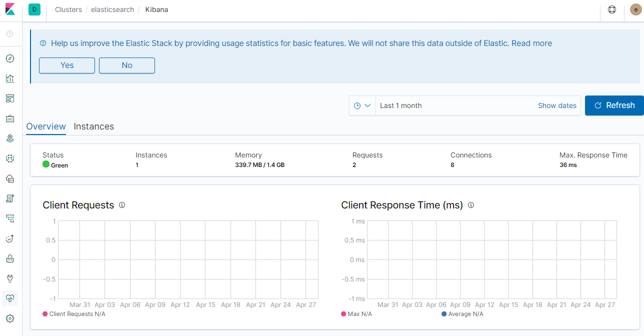The height and width of the screenshot is (336, 644).
Task: Open recently viewed clock icon
Action: [x=10, y=34]
